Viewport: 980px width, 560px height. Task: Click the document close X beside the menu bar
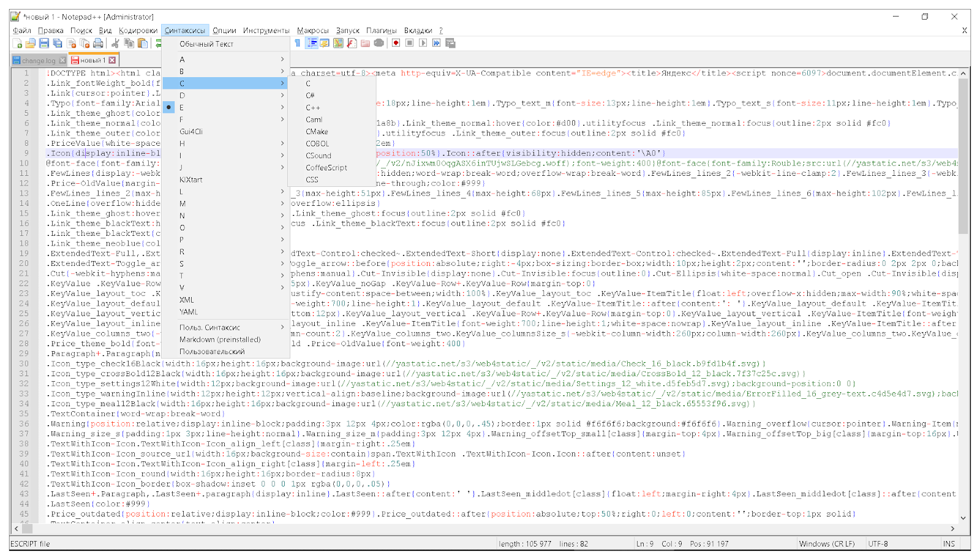pyautogui.click(x=965, y=30)
